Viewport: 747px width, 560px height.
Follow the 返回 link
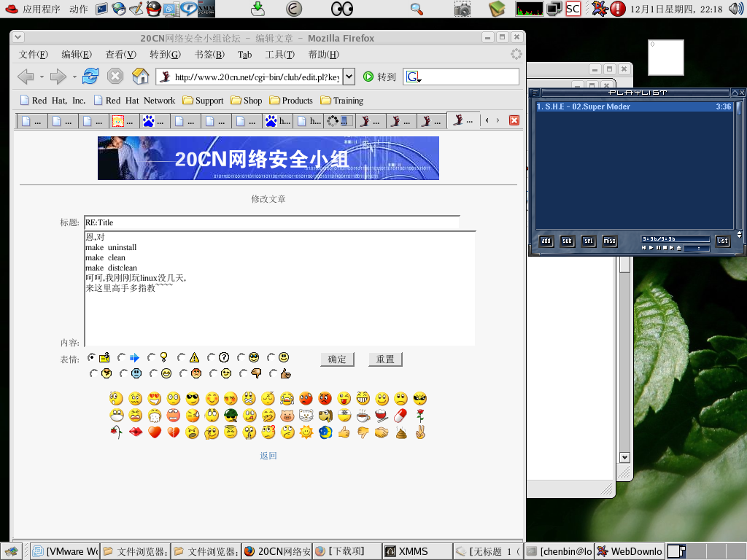(x=268, y=456)
